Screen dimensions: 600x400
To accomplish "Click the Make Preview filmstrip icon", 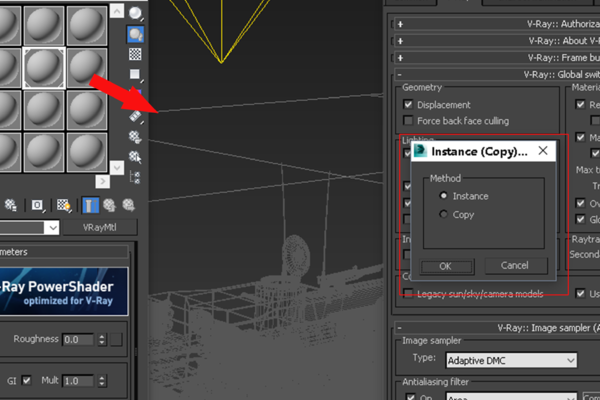I will pos(136,116).
